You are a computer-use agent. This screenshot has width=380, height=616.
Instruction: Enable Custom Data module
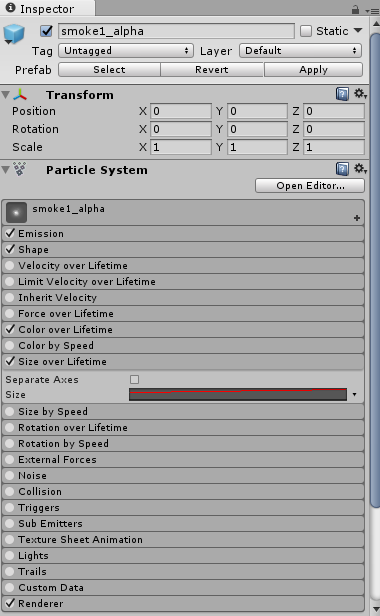click(10, 588)
